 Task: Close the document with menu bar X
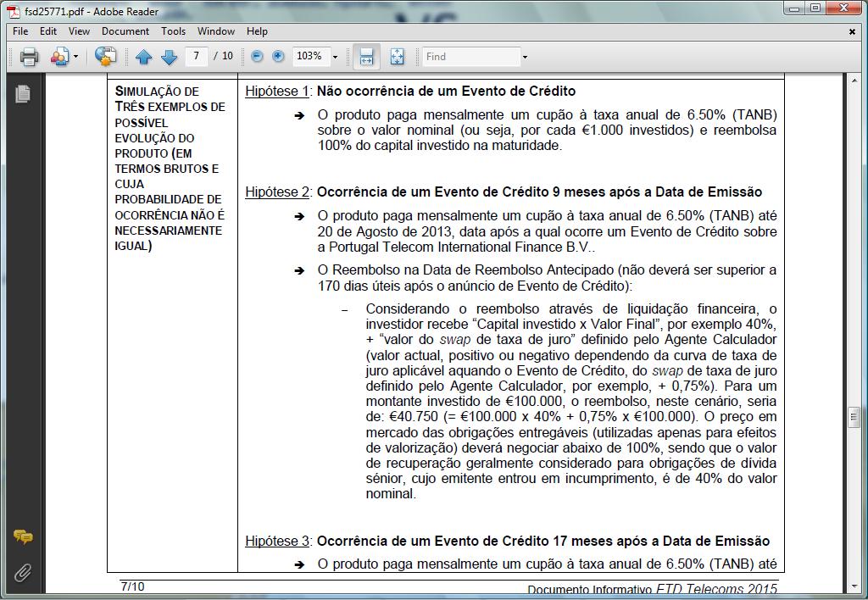pyautogui.click(x=853, y=31)
